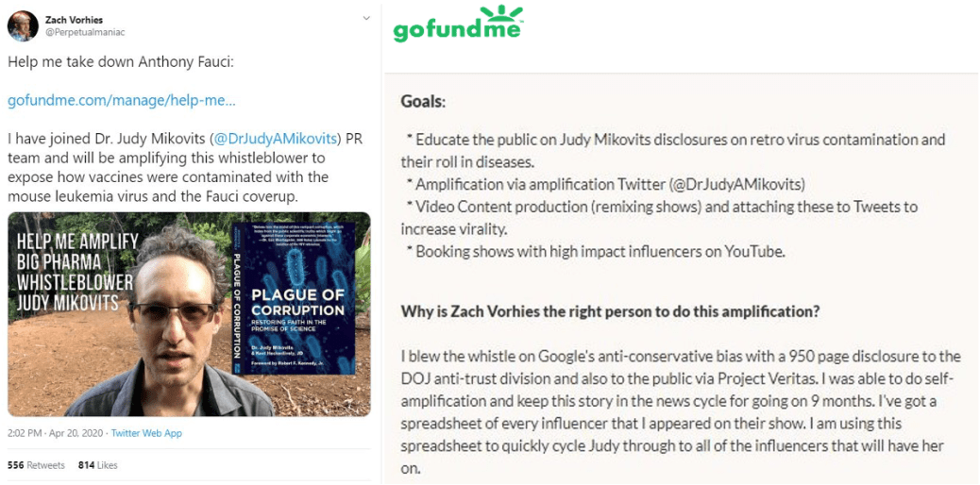Click the Zach Vorhies display name
The height and width of the screenshot is (485, 980).
pyautogui.click(x=73, y=19)
